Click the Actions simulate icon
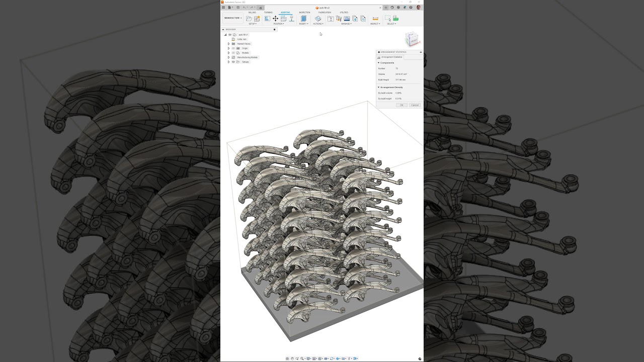The image size is (644, 362). click(x=318, y=19)
